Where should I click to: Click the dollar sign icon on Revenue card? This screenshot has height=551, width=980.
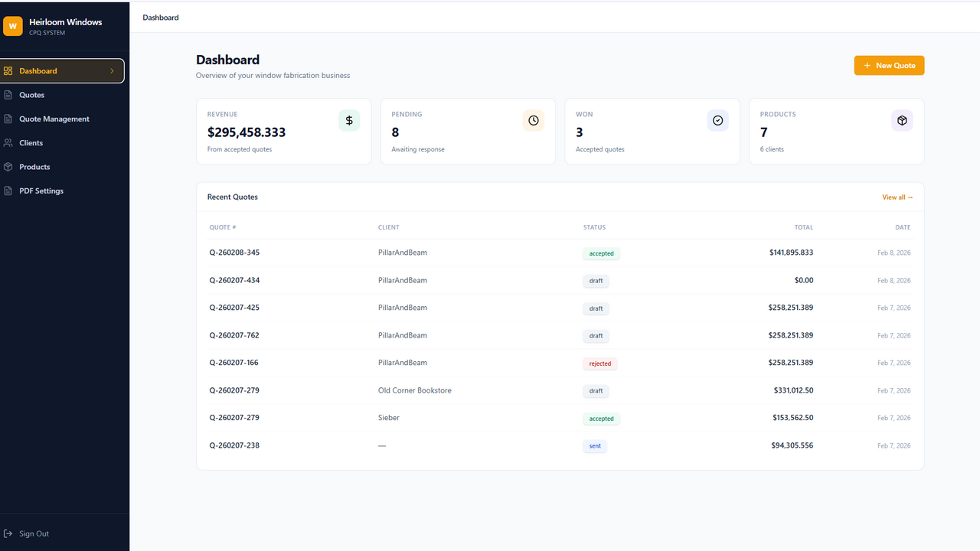[349, 120]
